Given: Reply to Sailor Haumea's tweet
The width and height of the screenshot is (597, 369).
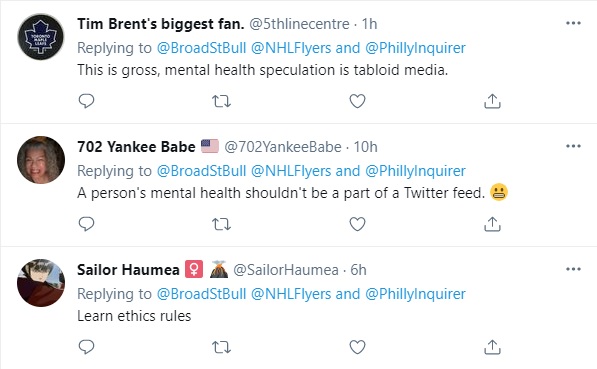Looking at the screenshot, I should [86, 347].
